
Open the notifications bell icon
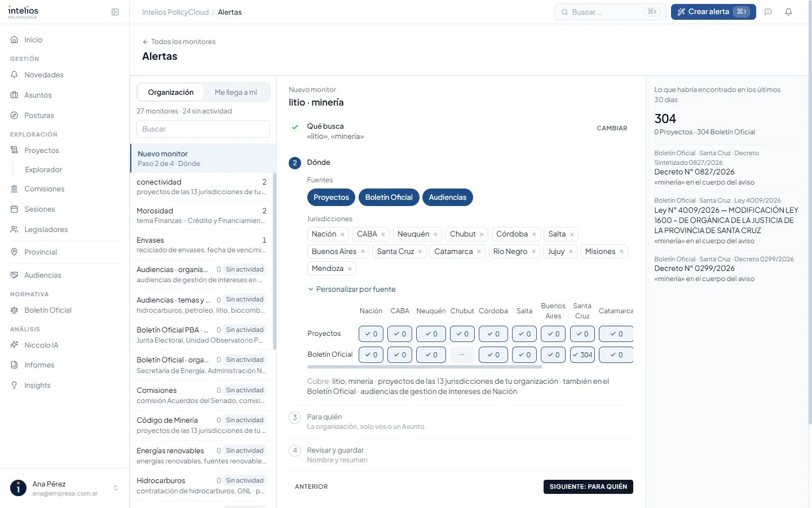tap(788, 12)
